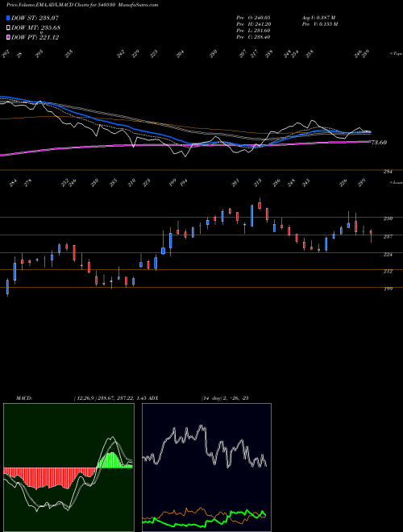Click the 284 axis label in the EMA panel

click(x=388, y=172)
